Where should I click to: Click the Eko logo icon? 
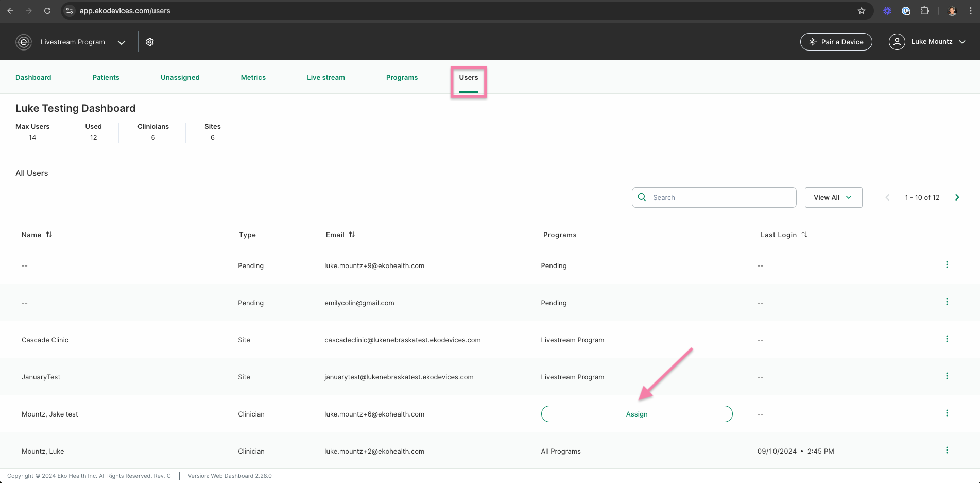coord(24,42)
